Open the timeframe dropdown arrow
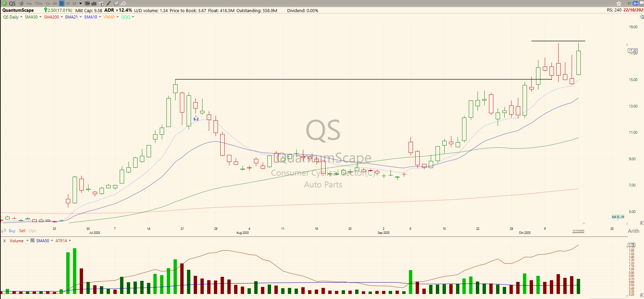The image size is (644, 299). pos(80,4)
